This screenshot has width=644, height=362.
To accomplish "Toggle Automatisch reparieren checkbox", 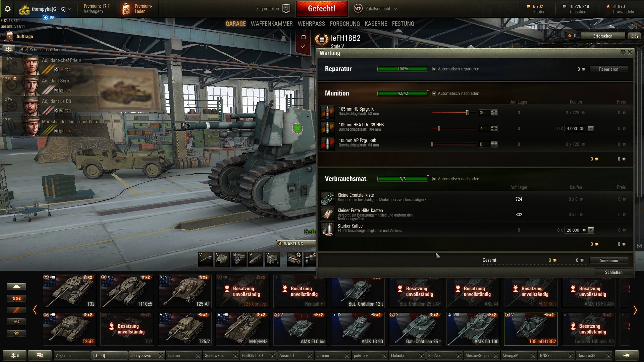I will point(434,69).
